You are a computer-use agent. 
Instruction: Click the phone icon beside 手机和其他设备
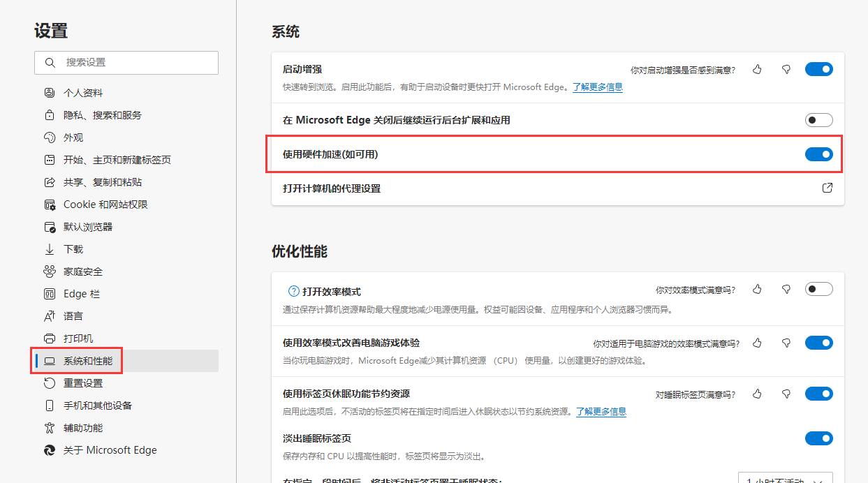point(49,406)
